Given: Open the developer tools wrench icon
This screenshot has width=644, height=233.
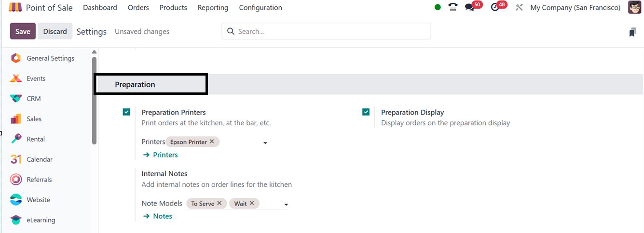Looking at the screenshot, I should [519, 8].
